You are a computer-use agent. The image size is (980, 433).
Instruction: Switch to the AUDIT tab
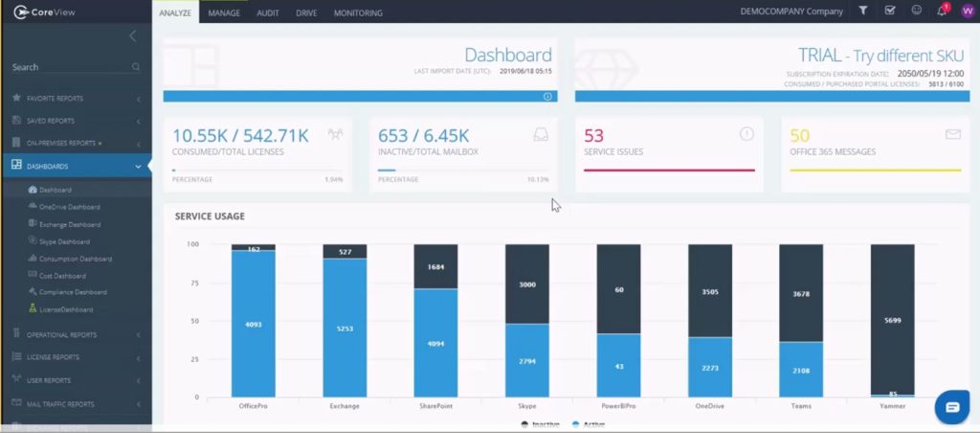click(x=268, y=12)
